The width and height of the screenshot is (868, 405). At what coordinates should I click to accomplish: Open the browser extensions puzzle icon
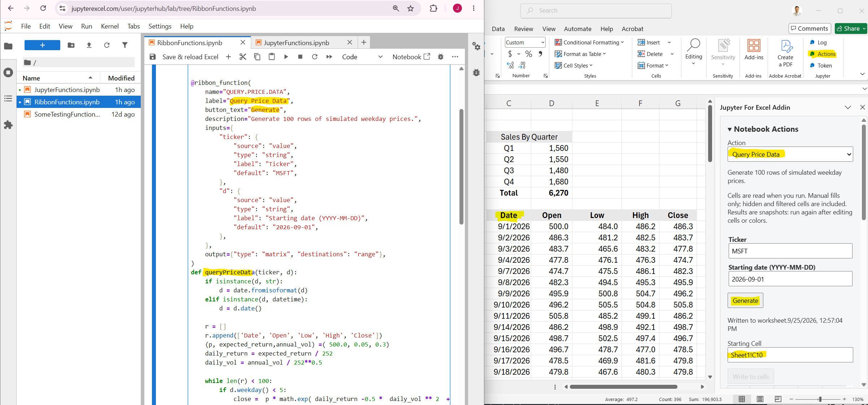433,8
